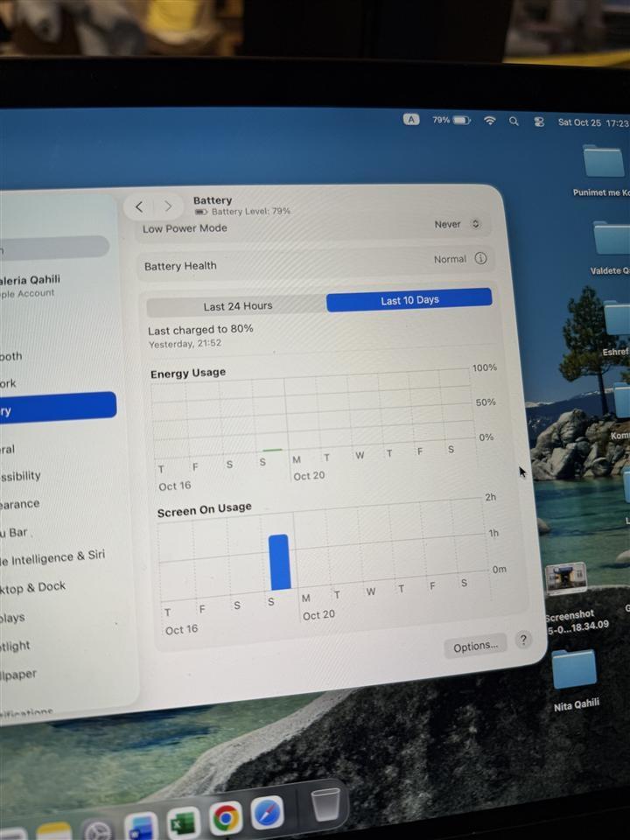Open Appearance settings in sidebar

(19, 504)
